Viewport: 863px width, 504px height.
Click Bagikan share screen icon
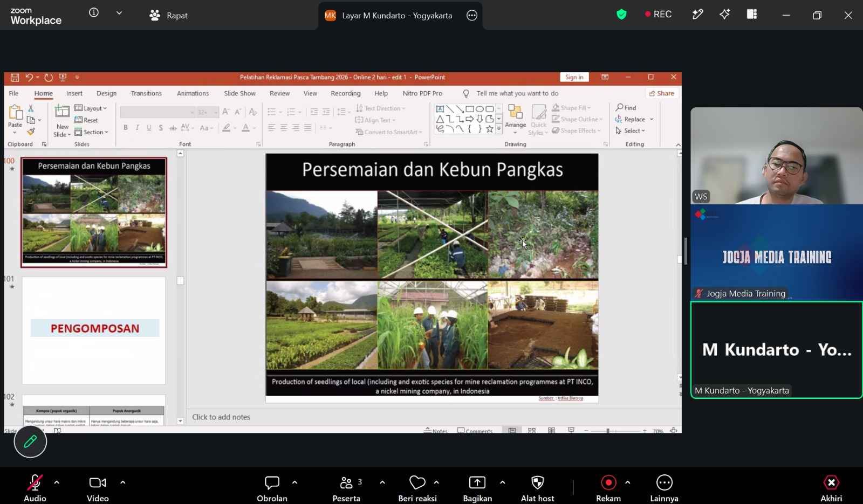pos(477,482)
